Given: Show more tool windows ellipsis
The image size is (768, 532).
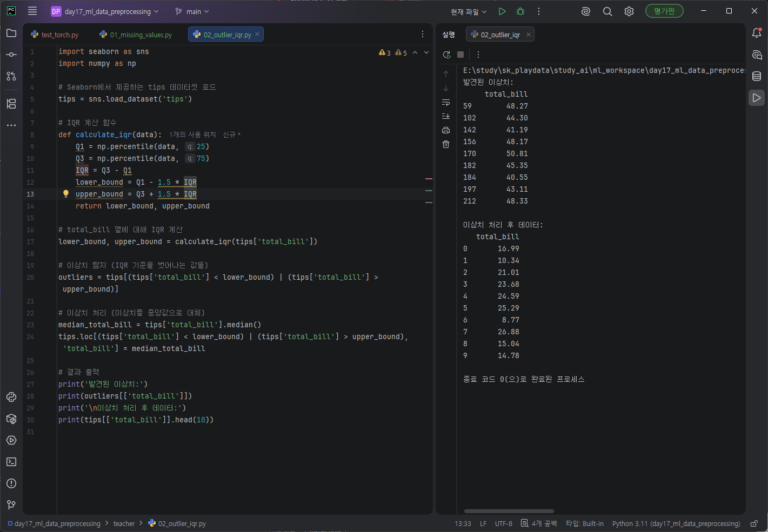Looking at the screenshot, I should click(11, 125).
